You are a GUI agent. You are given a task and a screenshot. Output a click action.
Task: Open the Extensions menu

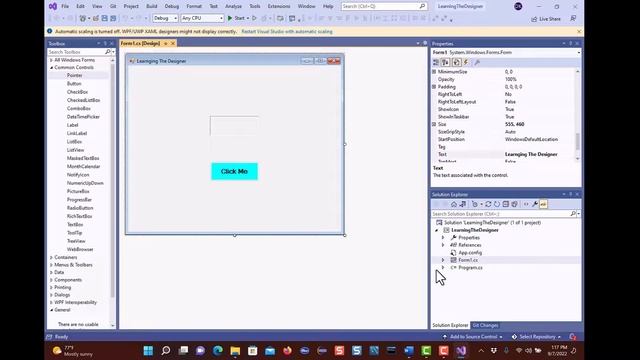279,7
